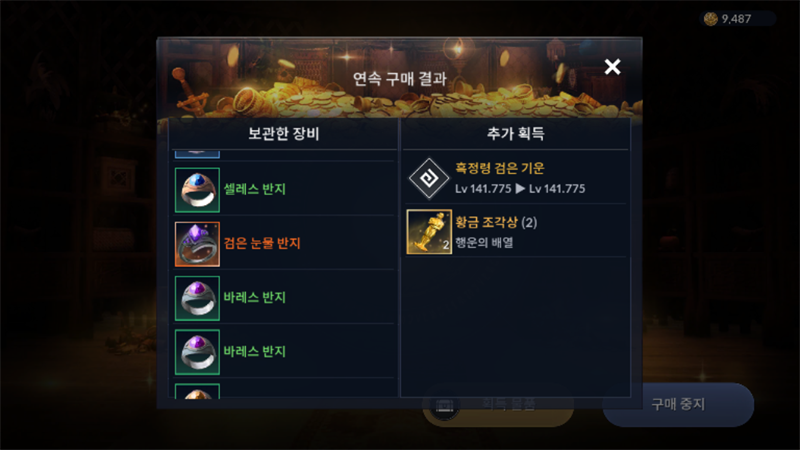Select the first 바레스 반지 purple ring icon
The image size is (800, 450).
[x=197, y=298]
